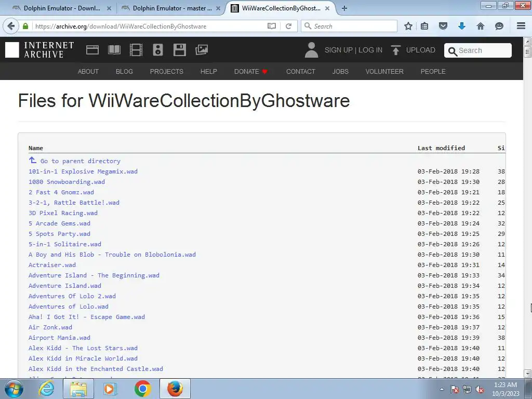
Task: Go to Firefox home page icon
Action: pos(481,26)
